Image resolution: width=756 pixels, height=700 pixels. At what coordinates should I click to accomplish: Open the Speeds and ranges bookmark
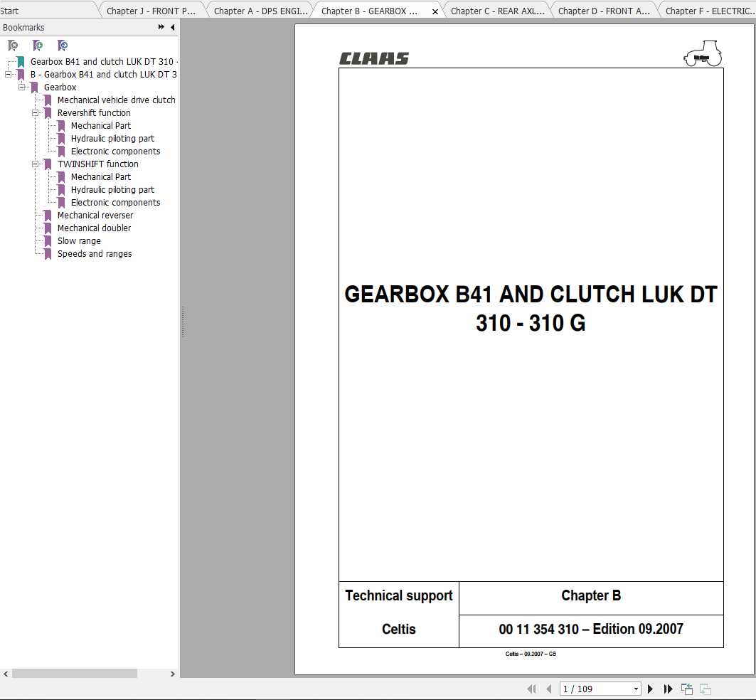[95, 254]
